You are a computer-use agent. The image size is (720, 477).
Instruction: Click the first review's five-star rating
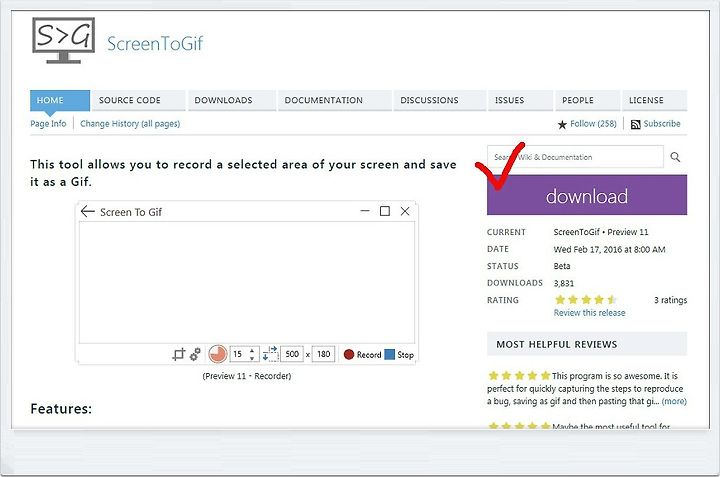click(x=519, y=376)
